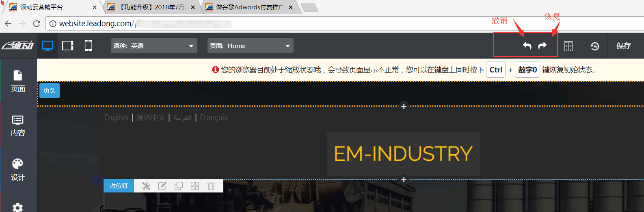
Task: Open the 页面 sidebar panel
Action: [18, 81]
